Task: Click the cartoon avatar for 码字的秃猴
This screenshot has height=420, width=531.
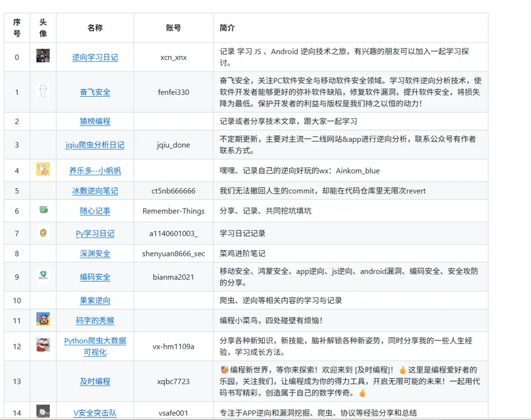Action: point(43,319)
